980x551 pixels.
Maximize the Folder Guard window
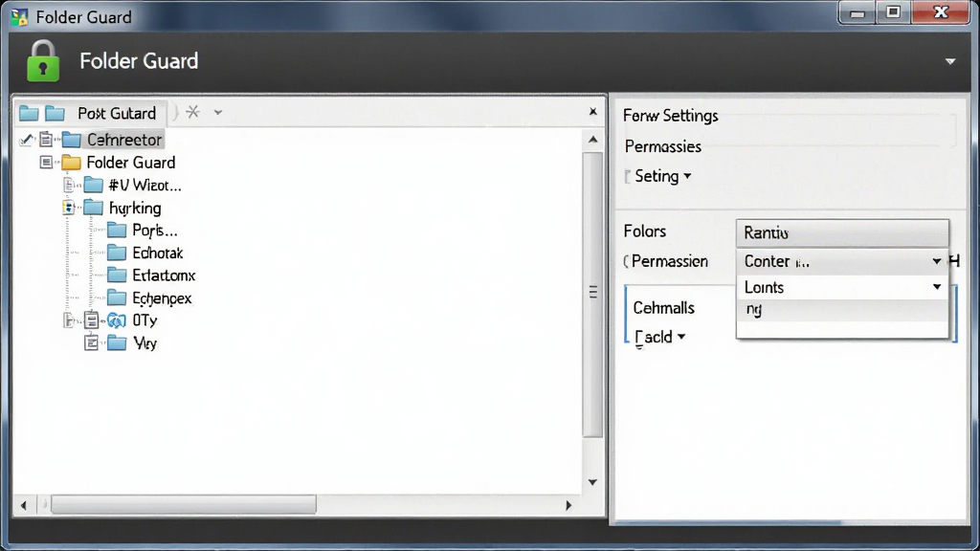(x=893, y=13)
